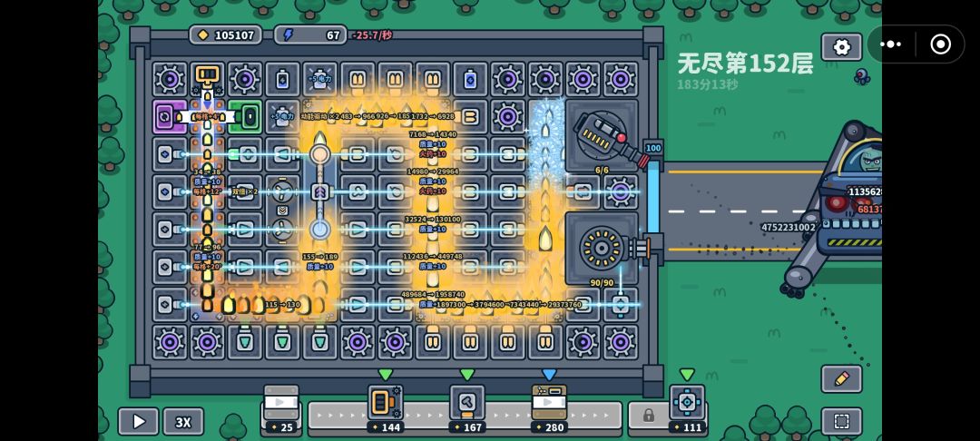980x441 pixels.
Task: Select the upper fan module tile
Action: tap(282, 191)
